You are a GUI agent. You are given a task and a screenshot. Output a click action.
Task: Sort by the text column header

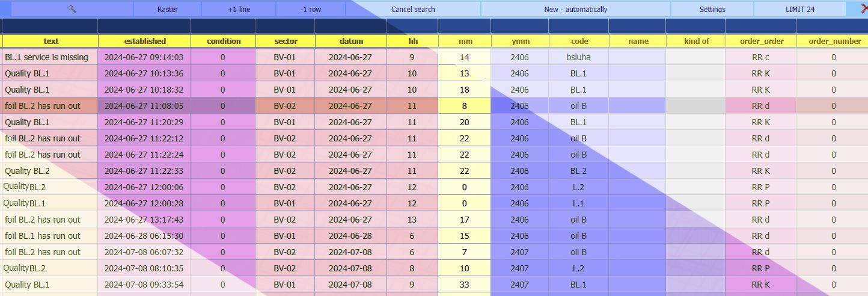(x=50, y=41)
